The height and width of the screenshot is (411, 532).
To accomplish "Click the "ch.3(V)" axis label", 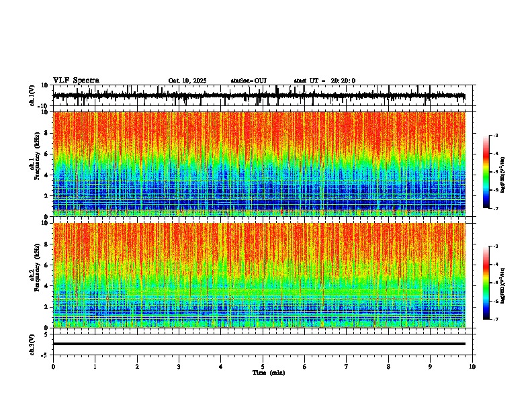I will pyautogui.click(x=32, y=345).
